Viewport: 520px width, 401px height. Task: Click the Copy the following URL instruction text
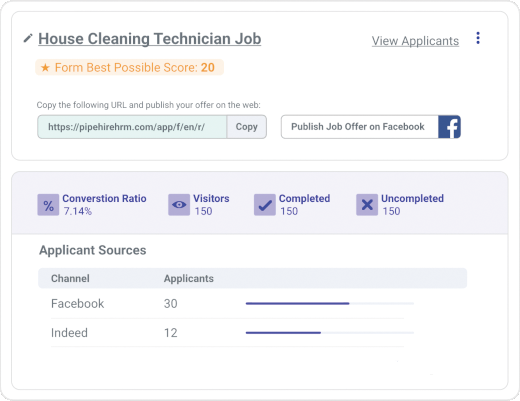point(149,105)
